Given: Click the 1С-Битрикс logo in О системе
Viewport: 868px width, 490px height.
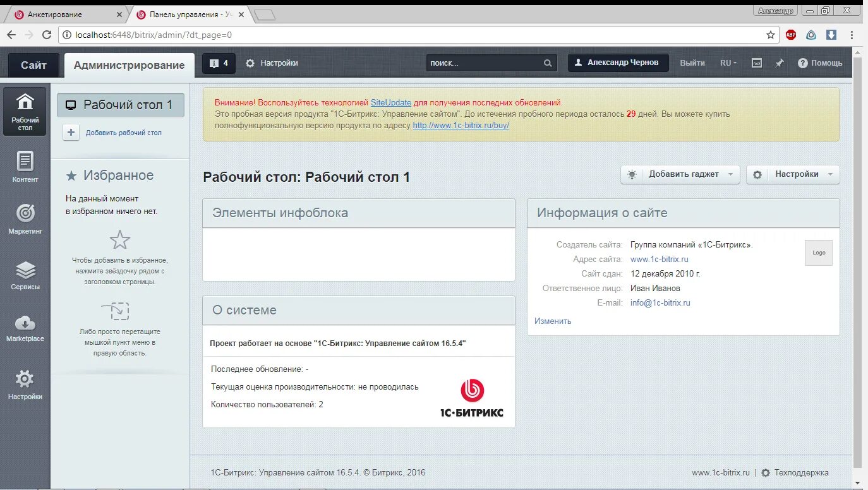Looking at the screenshot, I should coord(472,398).
